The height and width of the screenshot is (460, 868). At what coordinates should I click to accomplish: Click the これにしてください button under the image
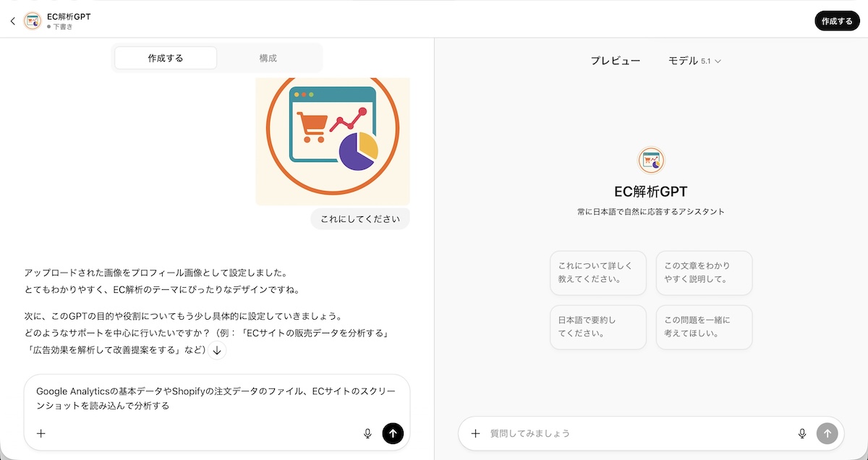pos(359,218)
